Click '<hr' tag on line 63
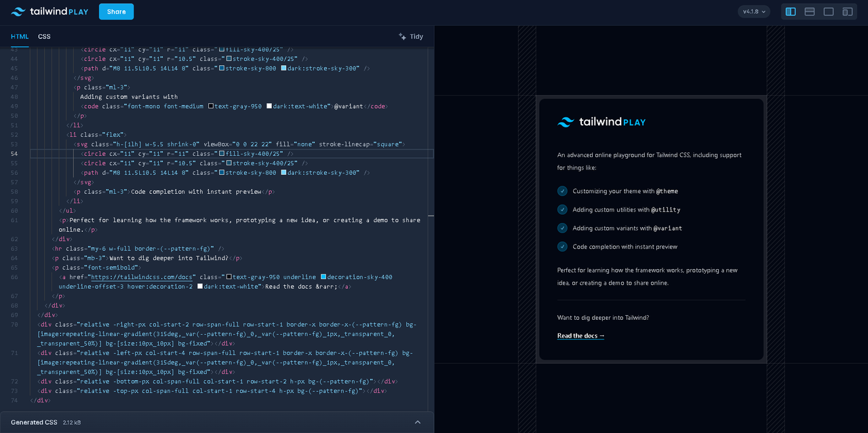 tap(57, 249)
